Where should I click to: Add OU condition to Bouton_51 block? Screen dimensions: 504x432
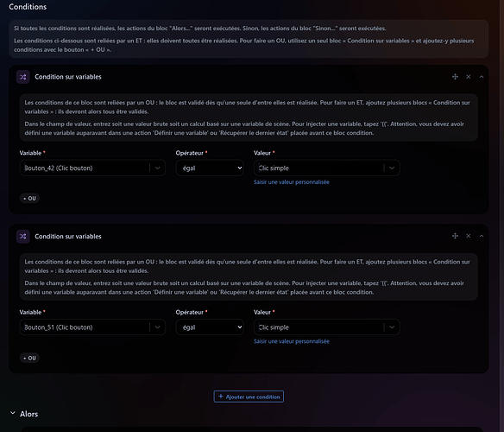(29, 358)
